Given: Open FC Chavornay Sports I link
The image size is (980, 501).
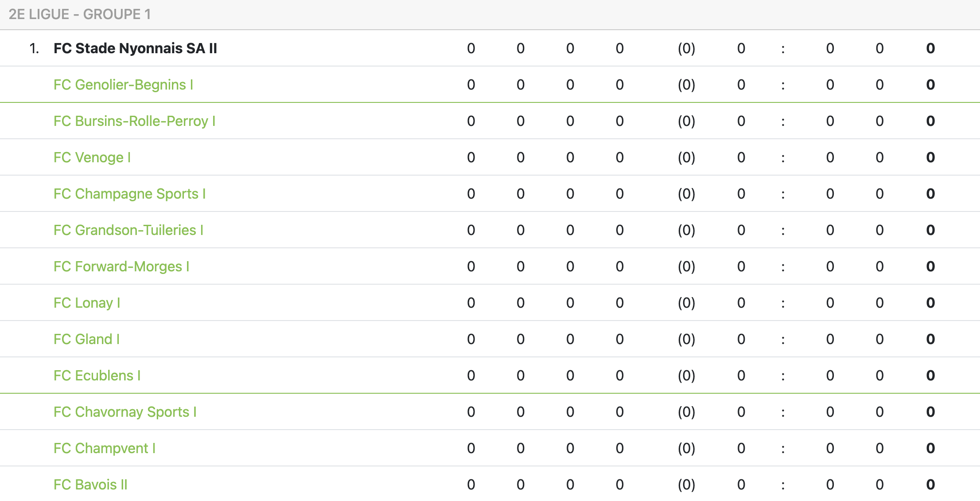Looking at the screenshot, I should pos(125,412).
